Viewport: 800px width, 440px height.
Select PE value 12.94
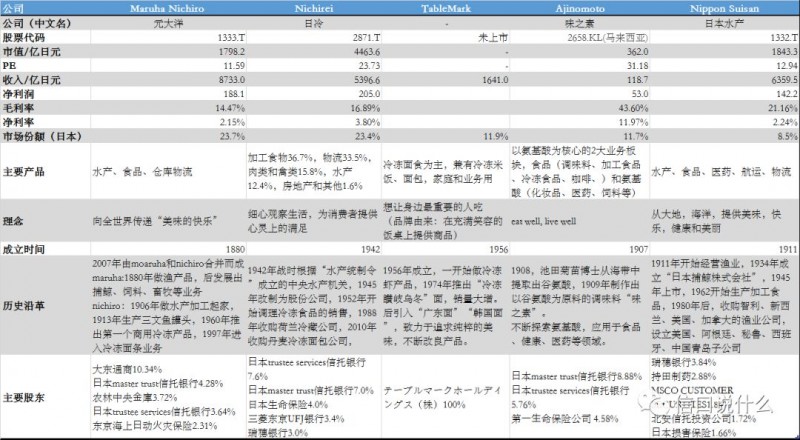pos(787,66)
